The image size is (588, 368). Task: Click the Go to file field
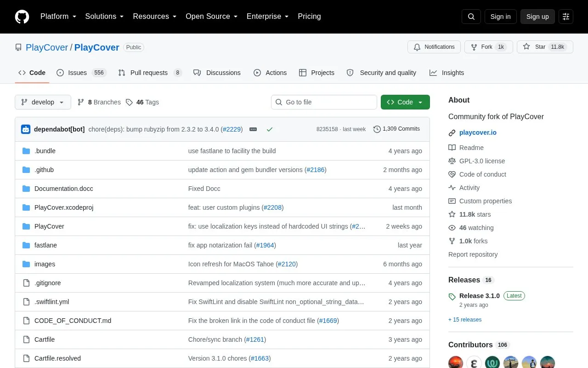[x=324, y=102]
